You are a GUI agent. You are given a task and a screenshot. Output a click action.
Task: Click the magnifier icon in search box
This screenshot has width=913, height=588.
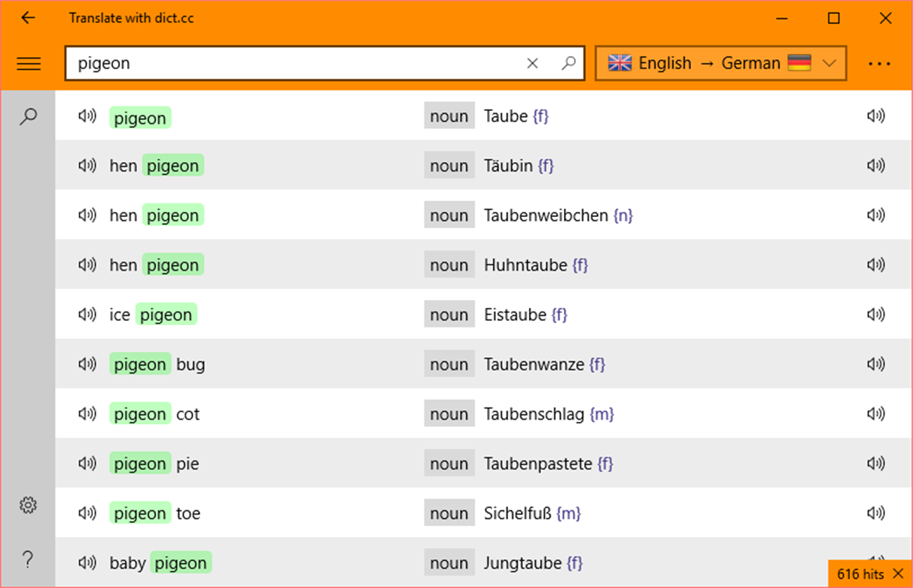pyautogui.click(x=568, y=63)
